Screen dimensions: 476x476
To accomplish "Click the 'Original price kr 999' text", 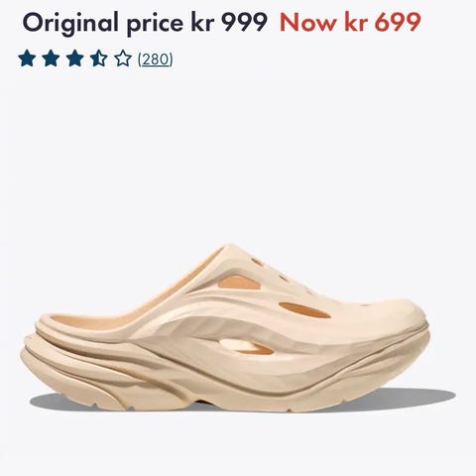I will click(145, 24).
